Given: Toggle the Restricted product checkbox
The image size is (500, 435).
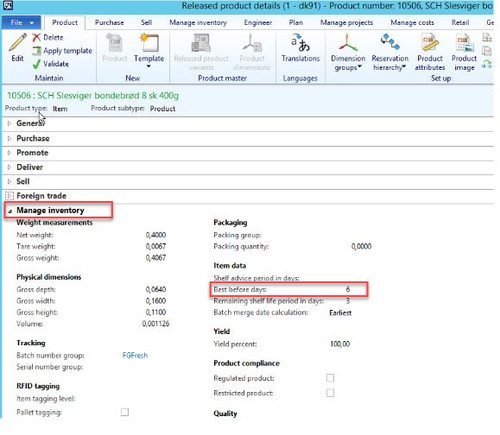Looking at the screenshot, I should point(330,393).
